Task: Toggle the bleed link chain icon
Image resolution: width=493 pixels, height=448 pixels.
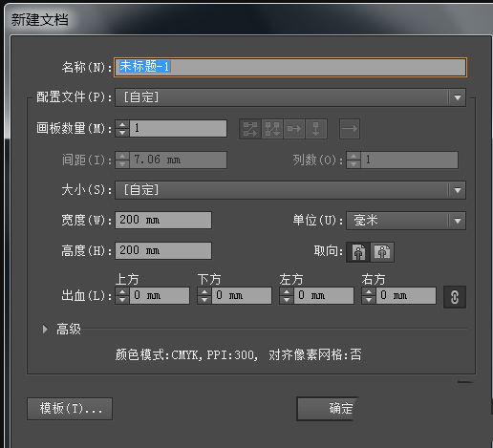Action: (x=455, y=297)
